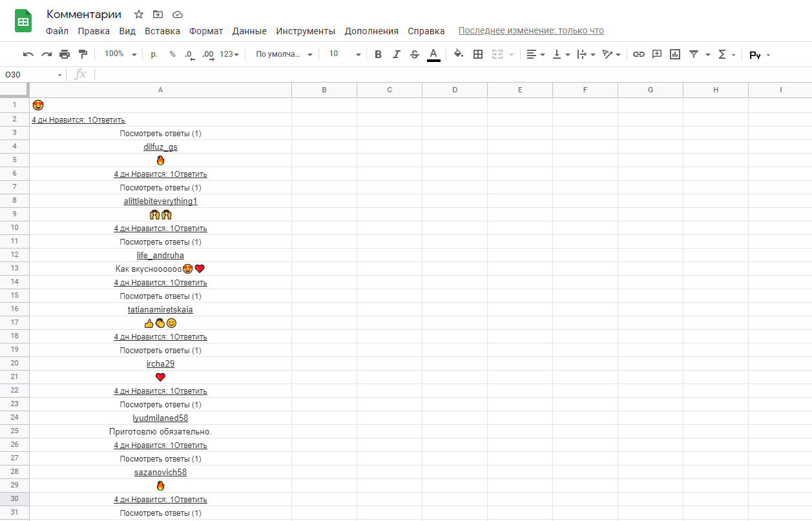Expand the font dropdown 'По умолча...'
This screenshot has width=812, height=521.
(284, 54)
